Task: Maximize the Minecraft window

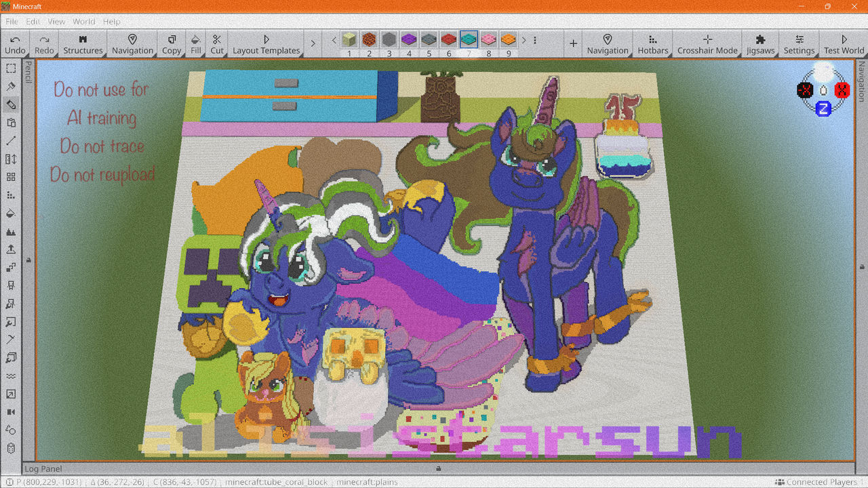Action: click(827, 6)
